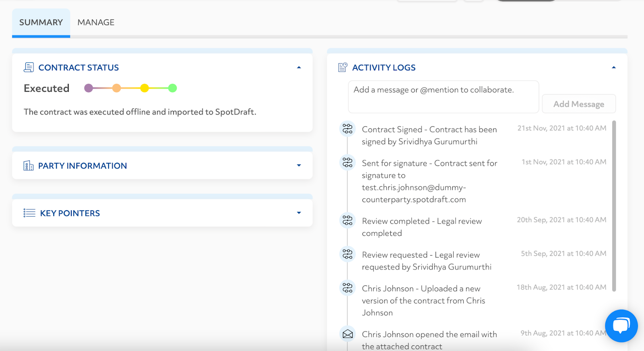The image size is (644, 351).
Task: Click the Contract Signed log entry icon
Action: (347, 129)
